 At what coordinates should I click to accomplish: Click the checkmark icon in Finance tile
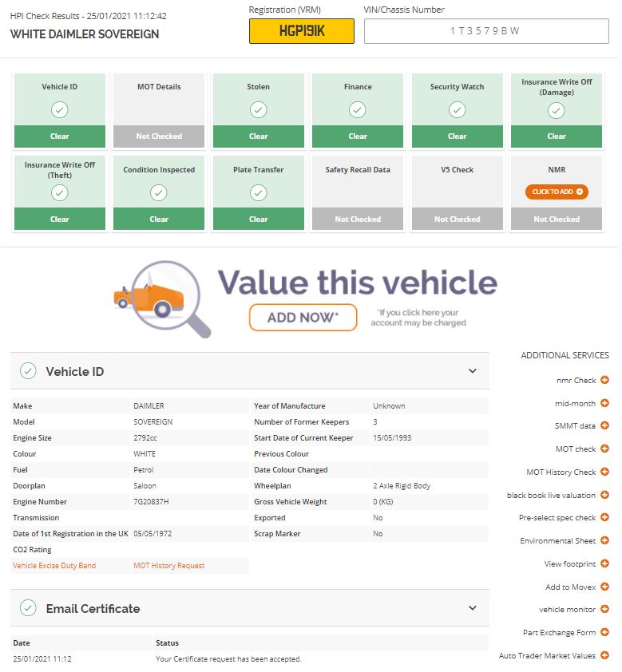[x=358, y=109]
